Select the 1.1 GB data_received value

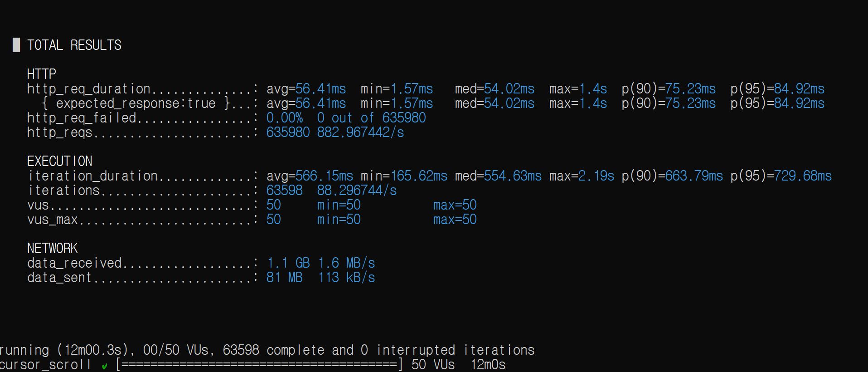[288, 263]
